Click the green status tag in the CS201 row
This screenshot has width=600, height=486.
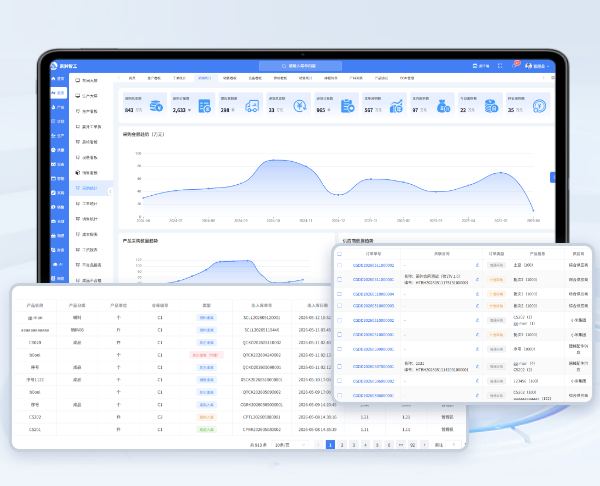point(206,429)
